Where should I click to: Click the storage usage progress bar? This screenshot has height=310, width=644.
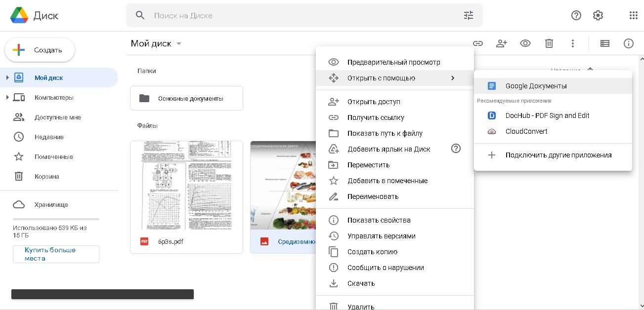tap(56, 219)
